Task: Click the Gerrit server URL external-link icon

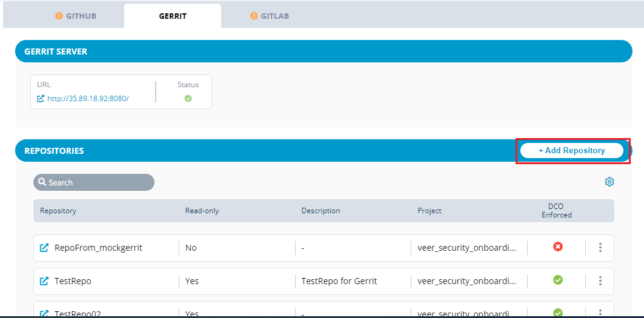Action: coord(41,99)
